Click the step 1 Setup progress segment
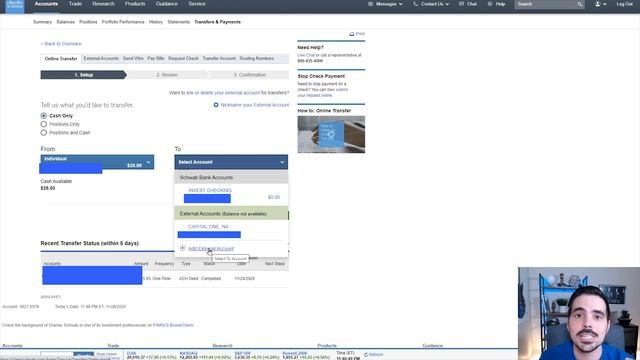The height and width of the screenshot is (360, 640). 84,75
